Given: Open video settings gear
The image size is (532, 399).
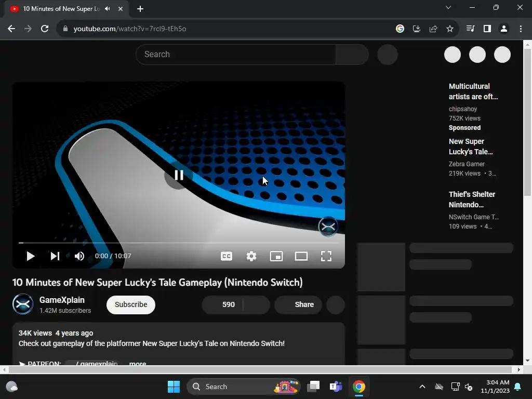Looking at the screenshot, I should (x=251, y=256).
